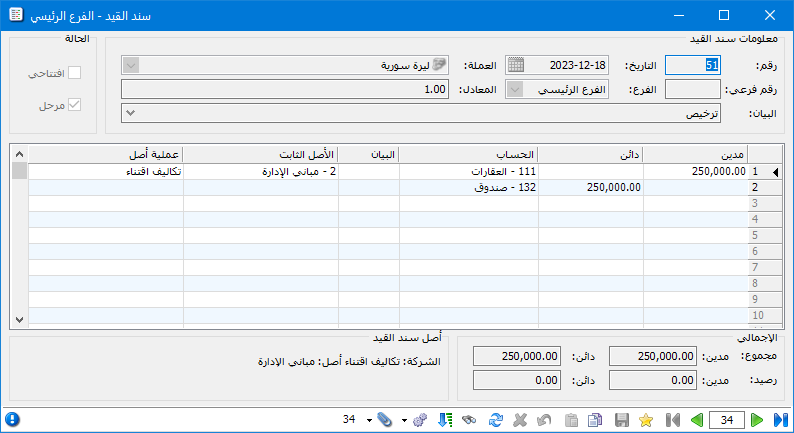Click the yellow star new-record icon
794x433 pixels.
[646, 420]
